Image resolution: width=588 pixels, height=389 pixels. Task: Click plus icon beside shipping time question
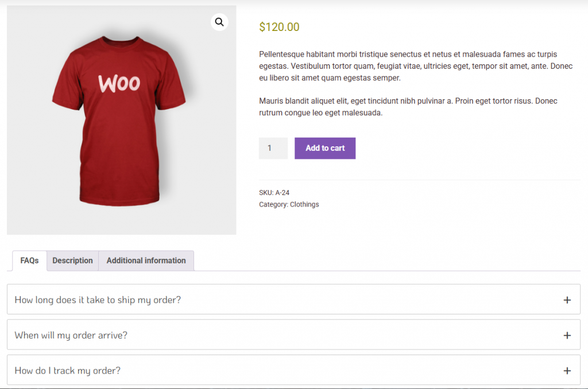[x=567, y=299]
